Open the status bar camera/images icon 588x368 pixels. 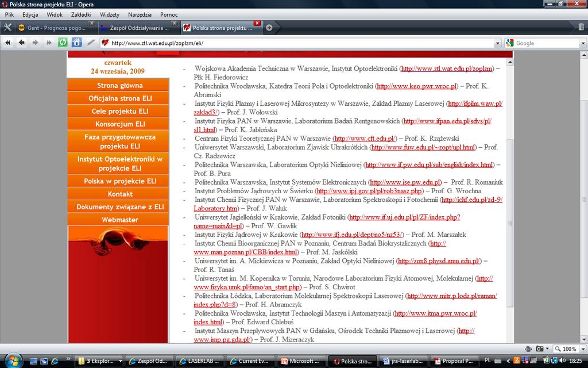[x=539, y=348]
